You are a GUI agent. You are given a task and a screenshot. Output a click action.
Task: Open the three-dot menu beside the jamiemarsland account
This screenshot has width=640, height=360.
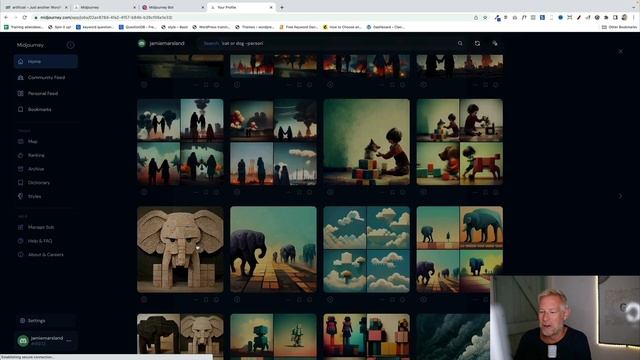[x=69, y=340]
